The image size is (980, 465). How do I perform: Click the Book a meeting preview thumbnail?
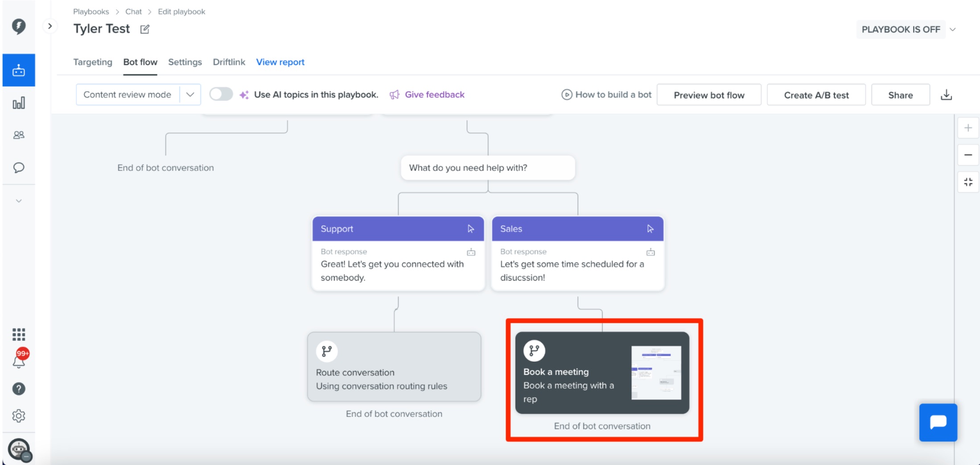pyautogui.click(x=656, y=373)
